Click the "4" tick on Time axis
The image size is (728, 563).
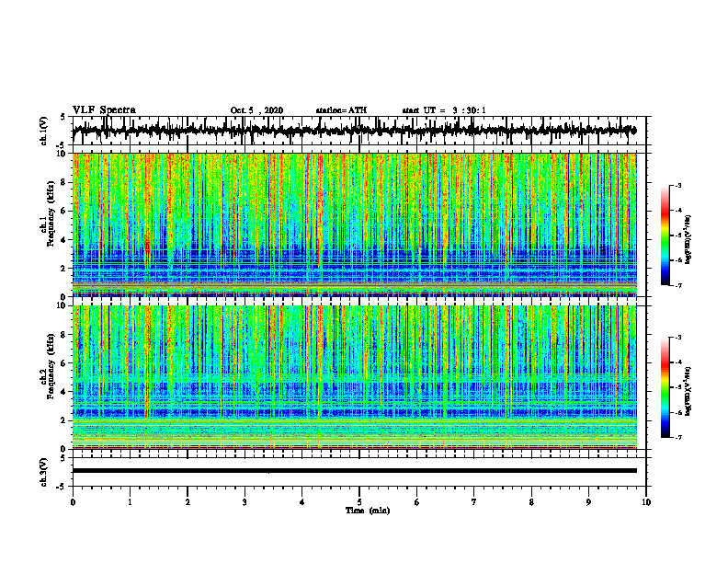pos(302,502)
